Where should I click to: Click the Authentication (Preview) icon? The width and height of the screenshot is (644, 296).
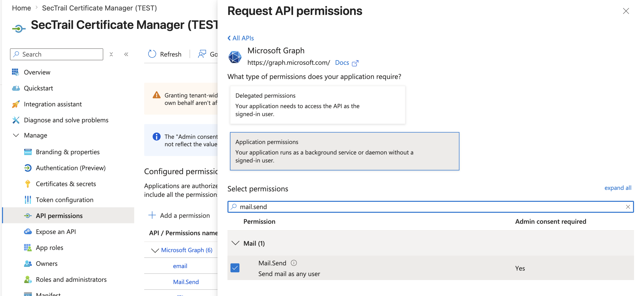pos(28,168)
